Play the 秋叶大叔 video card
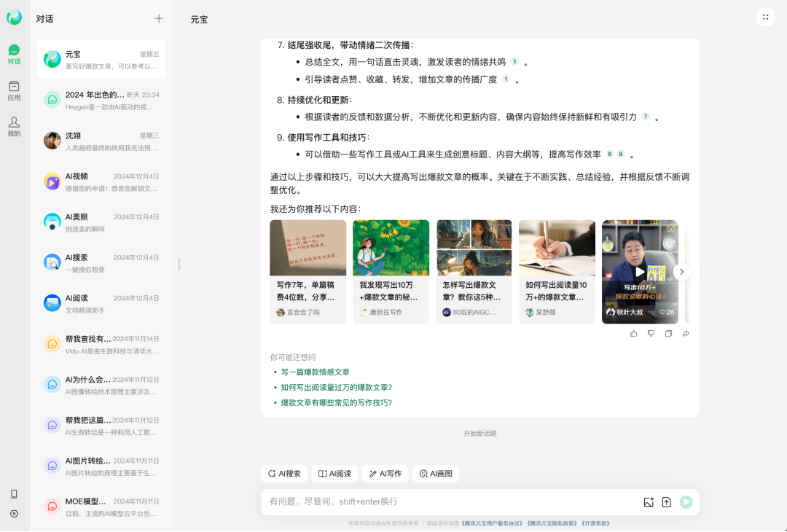787x532 pixels. [640, 272]
